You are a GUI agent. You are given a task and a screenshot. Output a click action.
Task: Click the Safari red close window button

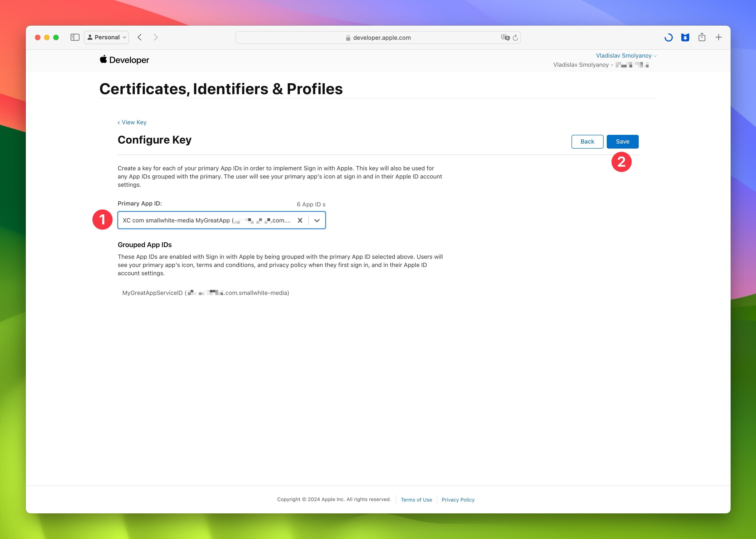(38, 37)
